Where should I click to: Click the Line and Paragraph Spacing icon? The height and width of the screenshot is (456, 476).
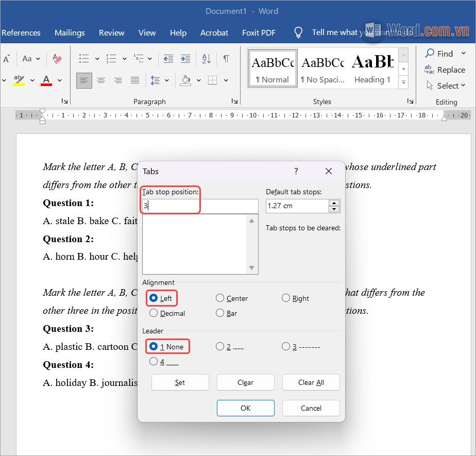point(156,80)
